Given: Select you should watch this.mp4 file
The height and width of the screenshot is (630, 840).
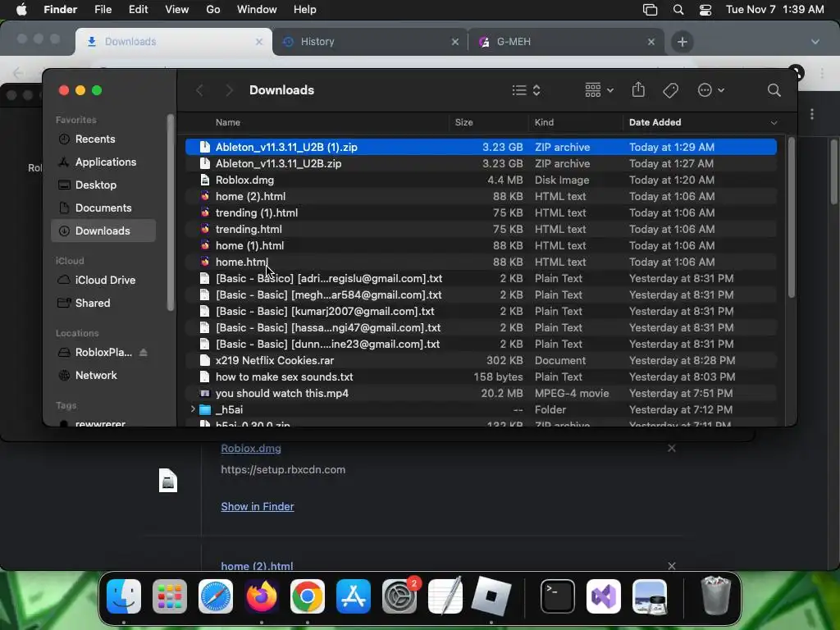Looking at the screenshot, I should point(481,393).
